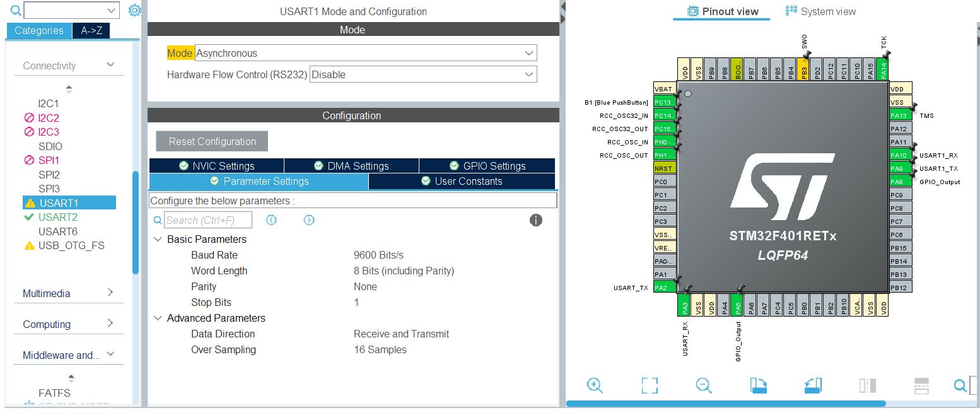Click pin PC13 for the Blue PushButton
The image size is (980, 415).
pos(663,102)
